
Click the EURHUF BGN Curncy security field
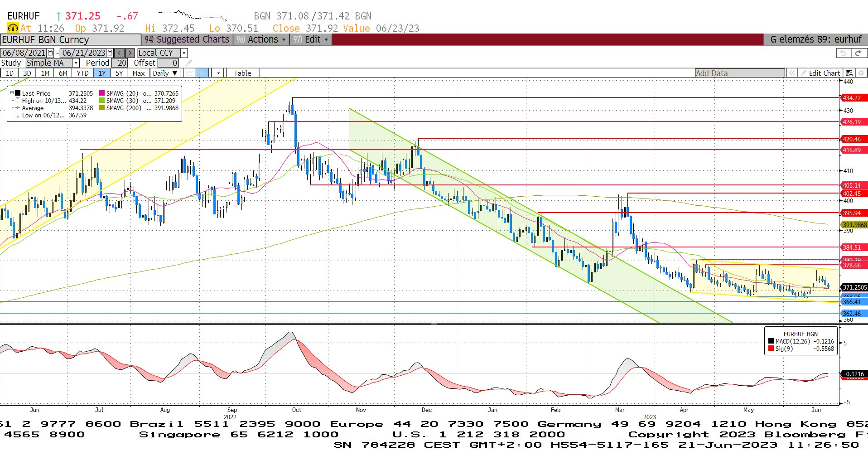click(71, 39)
